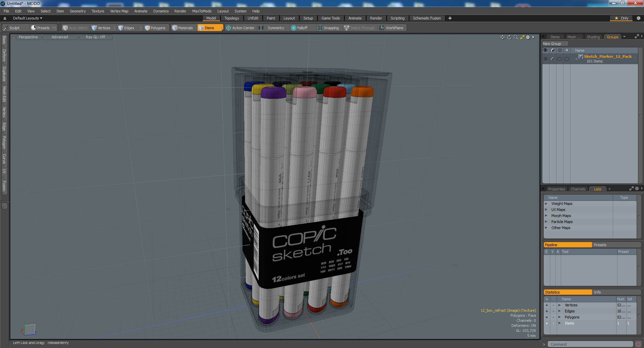Open the viewport settings gear
644x348 pixels.
point(528,37)
